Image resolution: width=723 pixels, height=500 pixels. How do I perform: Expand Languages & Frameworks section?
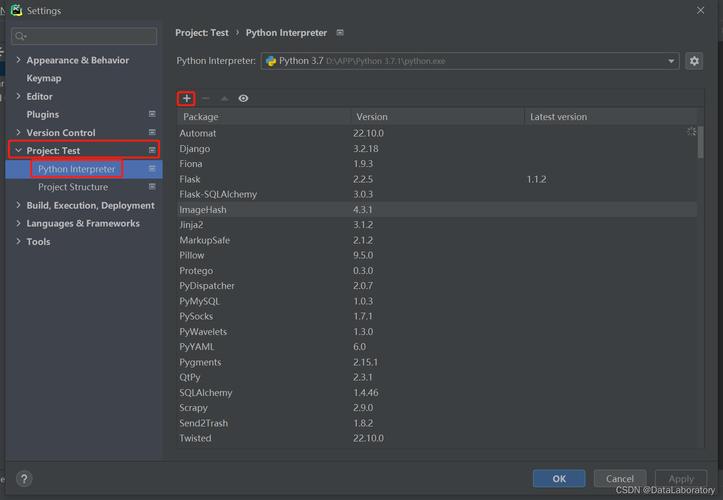click(18, 223)
